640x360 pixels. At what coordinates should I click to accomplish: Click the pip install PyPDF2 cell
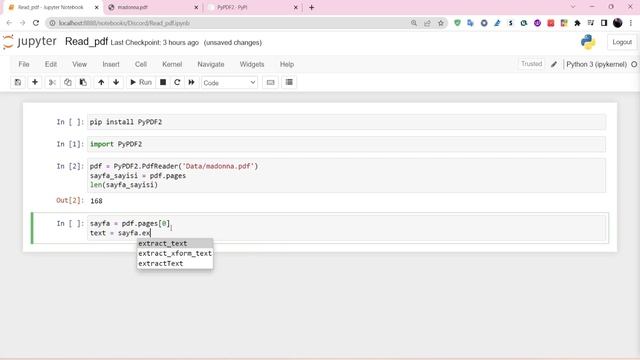point(346,122)
